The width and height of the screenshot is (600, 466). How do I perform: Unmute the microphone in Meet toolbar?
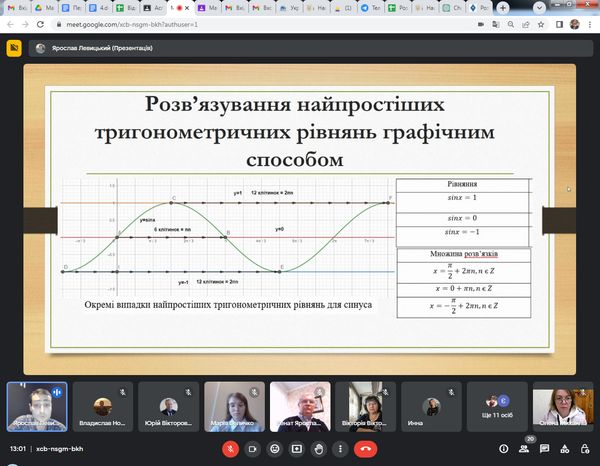[230, 450]
